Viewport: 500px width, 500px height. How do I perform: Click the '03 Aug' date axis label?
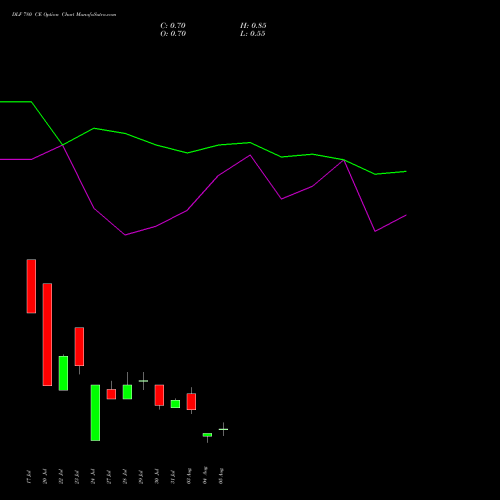pyautogui.click(x=189, y=476)
